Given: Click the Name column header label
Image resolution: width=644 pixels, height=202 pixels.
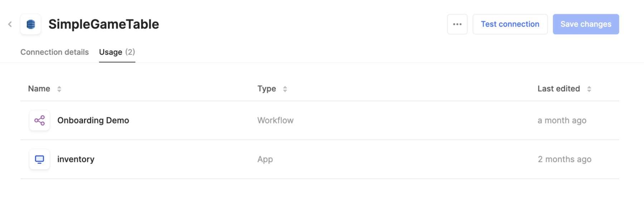Looking at the screenshot, I should (x=39, y=89).
